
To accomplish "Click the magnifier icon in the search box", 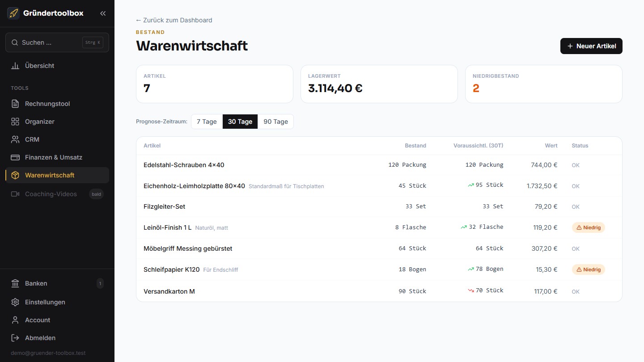I will (x=15, y=42).
